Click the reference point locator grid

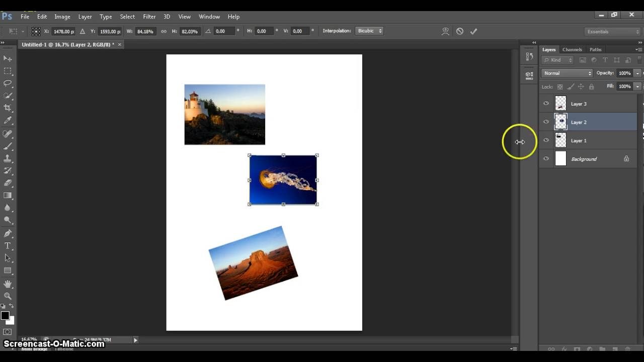pyautogui.click(x=36, y=31)
